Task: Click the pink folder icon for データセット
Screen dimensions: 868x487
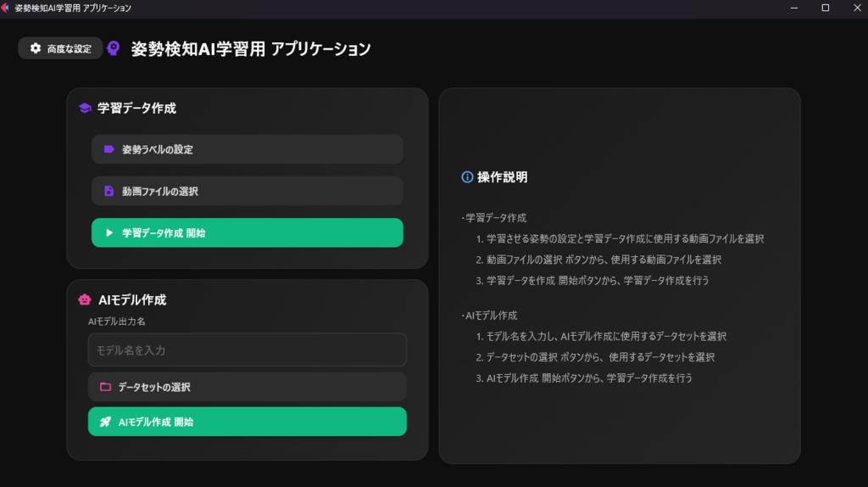Action: (x=105, y=387)
